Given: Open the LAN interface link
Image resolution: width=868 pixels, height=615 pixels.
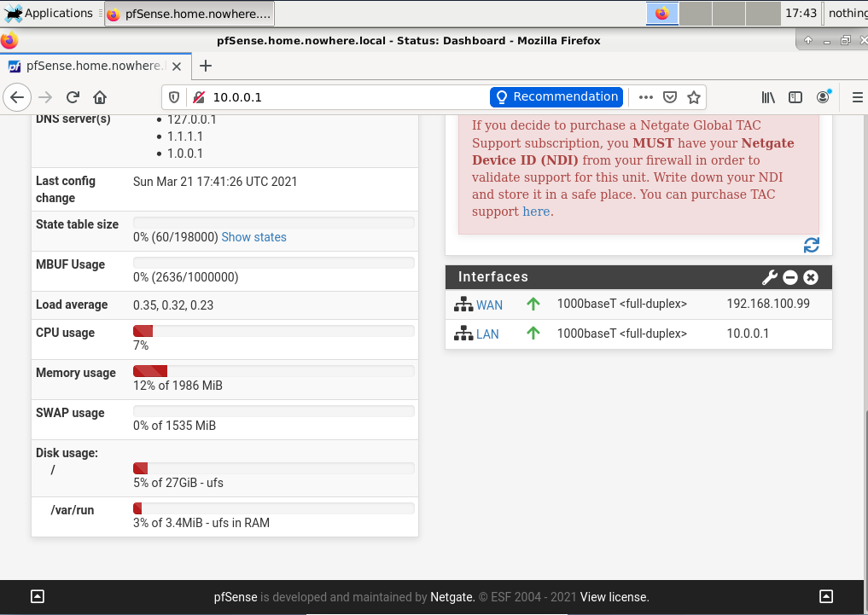Looking at the screenshot, I should 487,334.
